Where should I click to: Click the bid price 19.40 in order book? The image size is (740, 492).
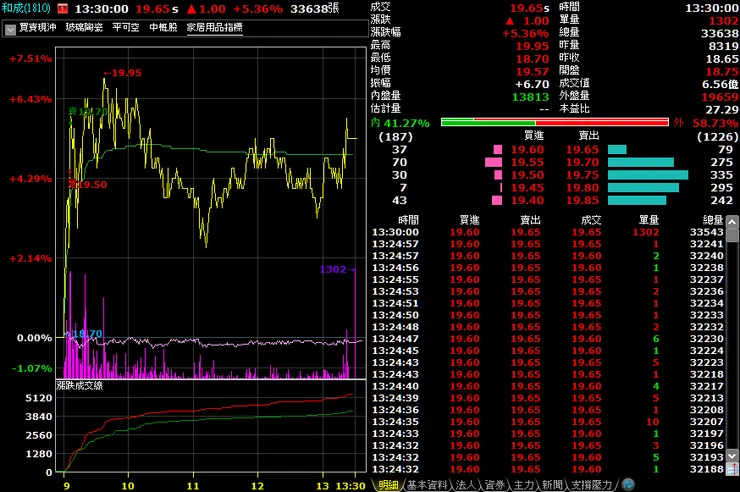[x=528, y=200]
